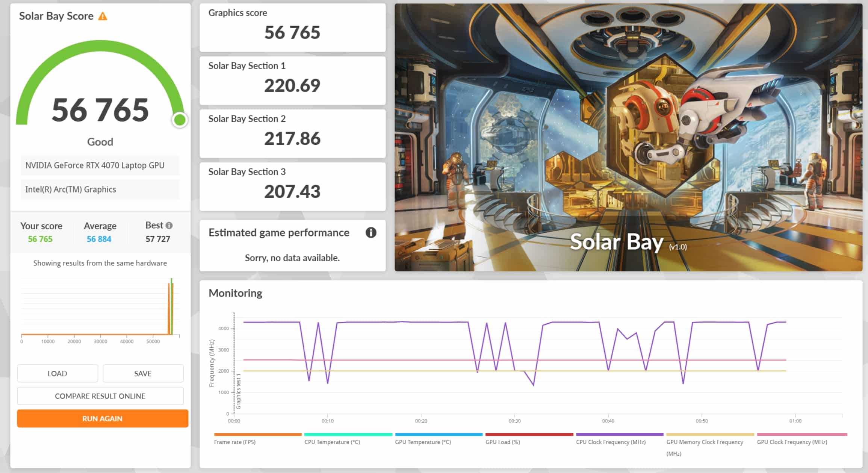Toggle GPU Temperature legend series
The height and width of the screenshot is (473, 868).
(423, 442)
